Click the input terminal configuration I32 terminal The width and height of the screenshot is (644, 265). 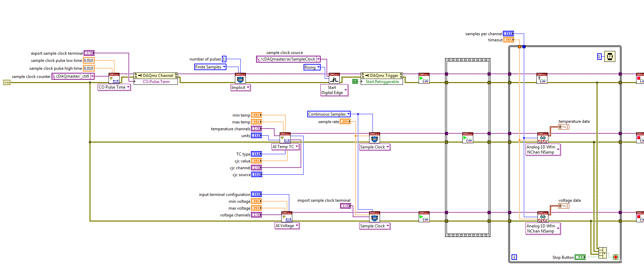click(x=256, y=194)
